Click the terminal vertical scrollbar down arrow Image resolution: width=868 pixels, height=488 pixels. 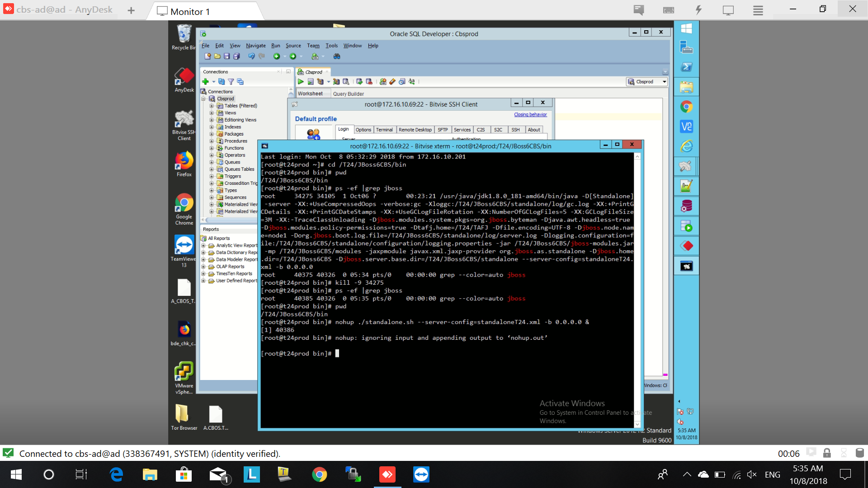click(637, 424)
